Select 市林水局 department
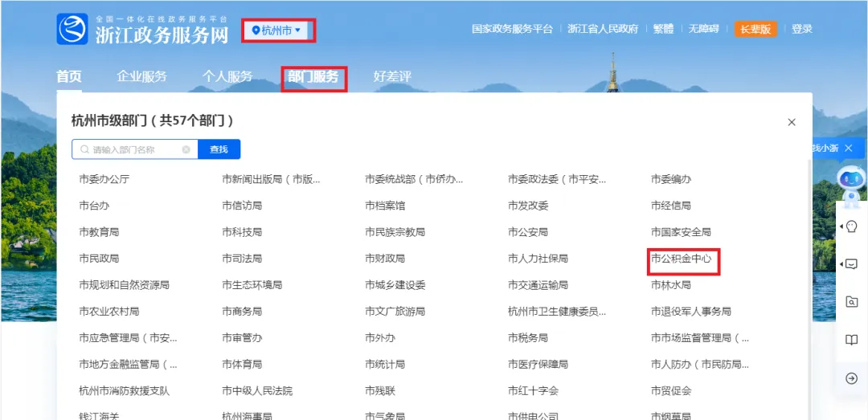868x420 pixels. pos(671,286)
